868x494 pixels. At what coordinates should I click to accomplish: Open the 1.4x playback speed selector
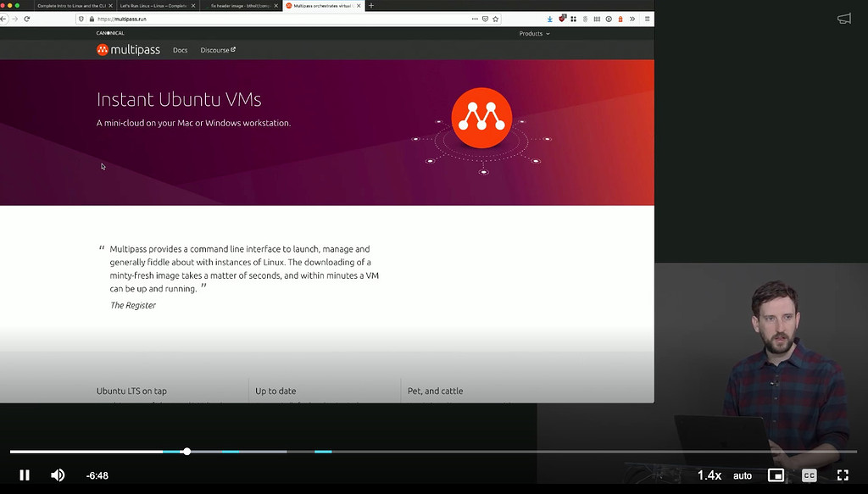click(x=710, y=475)
